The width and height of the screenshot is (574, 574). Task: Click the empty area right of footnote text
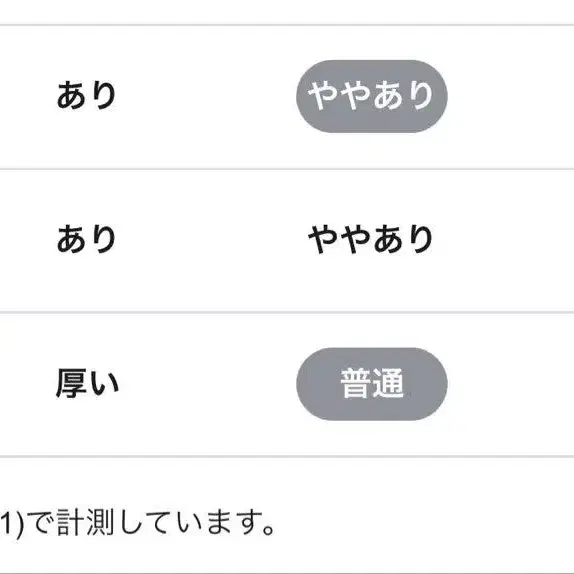click(425, 523)
